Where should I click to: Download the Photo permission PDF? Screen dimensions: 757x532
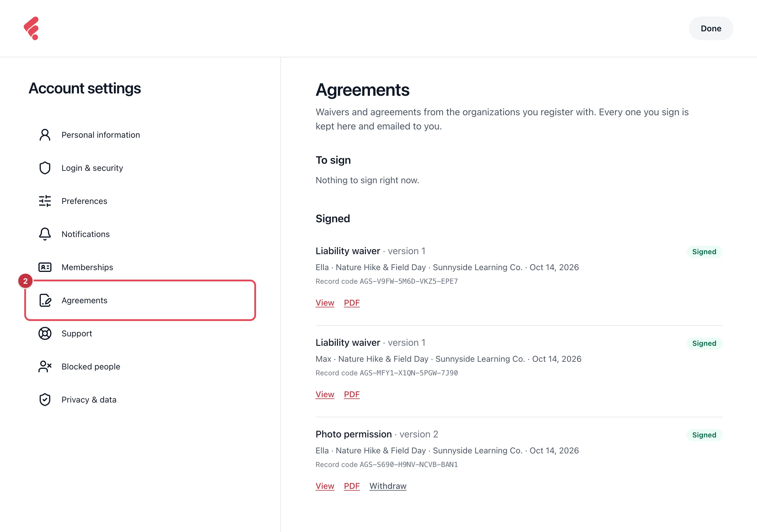(x=352, y=486)
